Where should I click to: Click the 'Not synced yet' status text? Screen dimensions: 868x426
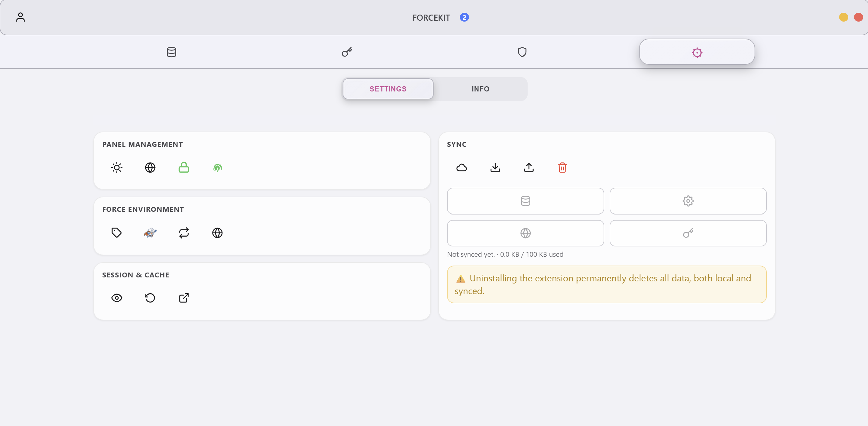click(x=505, y=254)
